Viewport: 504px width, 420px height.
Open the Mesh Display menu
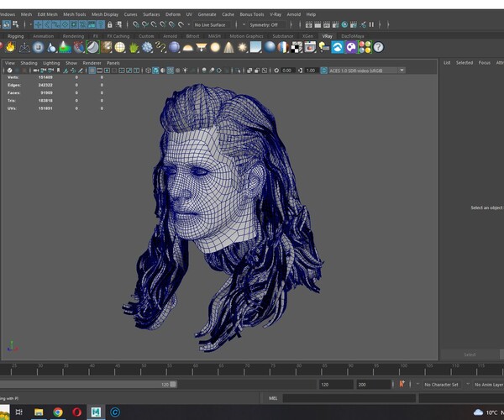click(105, 14)
